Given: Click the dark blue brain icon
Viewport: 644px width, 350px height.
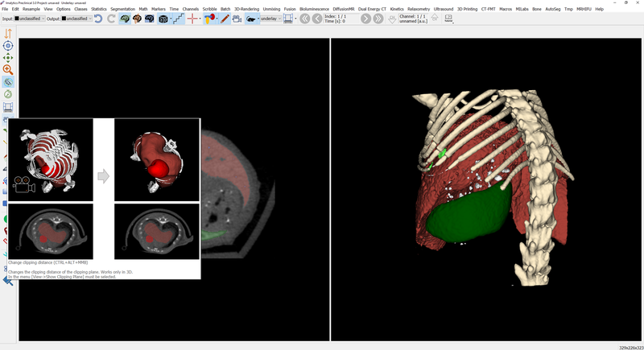Looking at the screenshot, I should coord(150,19).
